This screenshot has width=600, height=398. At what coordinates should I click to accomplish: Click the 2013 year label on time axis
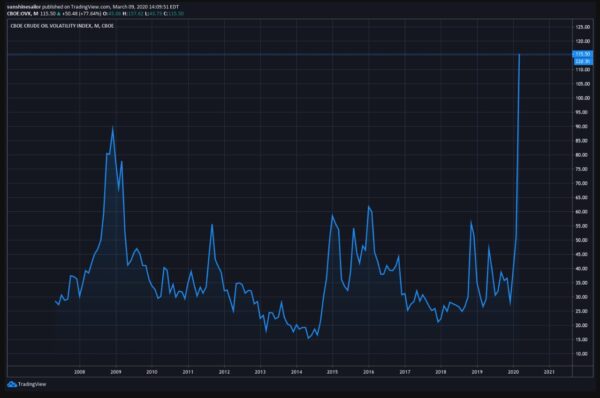tap(260, 372)
